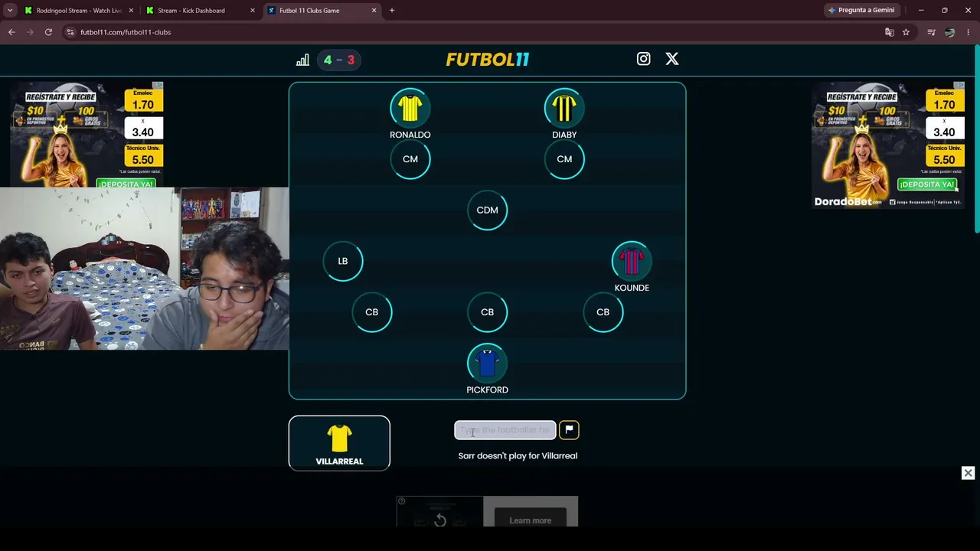Click the KOUNDE name label
Viewport: 980px width, 551px height.
(632, 288)
